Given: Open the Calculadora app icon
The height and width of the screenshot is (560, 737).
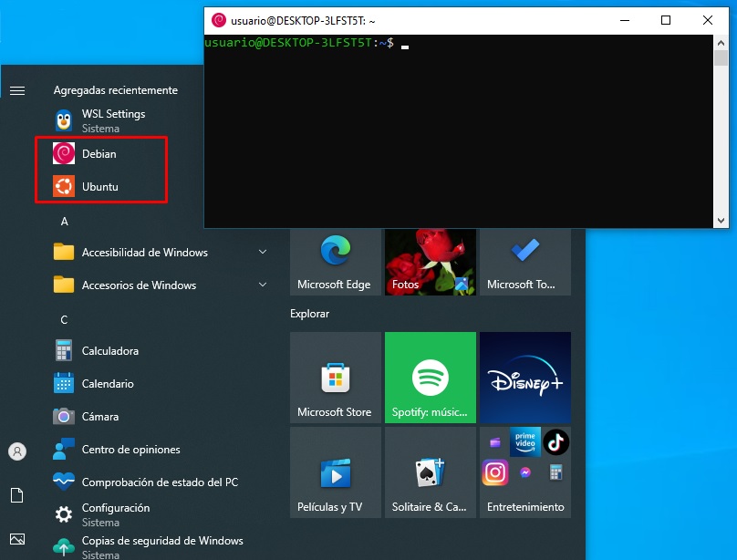Looking at the screenshot, I should (x=64, y=350).
